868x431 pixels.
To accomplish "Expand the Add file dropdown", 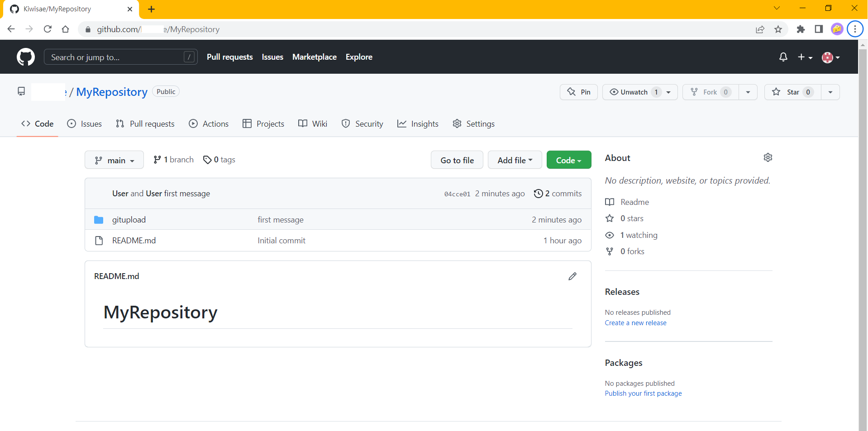I will [x=515, y=160].
